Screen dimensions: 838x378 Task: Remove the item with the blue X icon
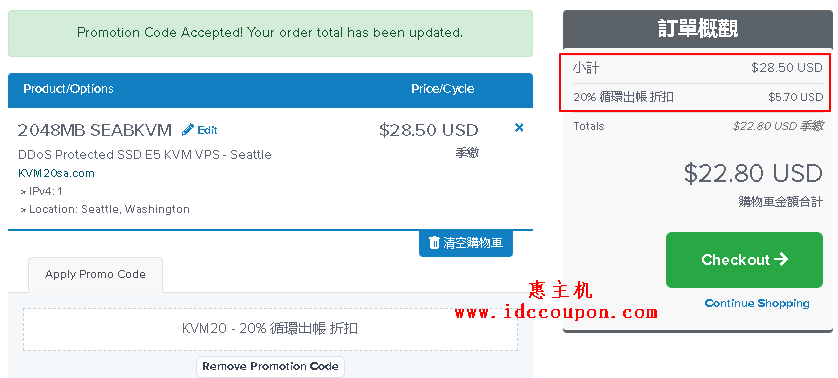pyautogui.click(x=518, y=128)
